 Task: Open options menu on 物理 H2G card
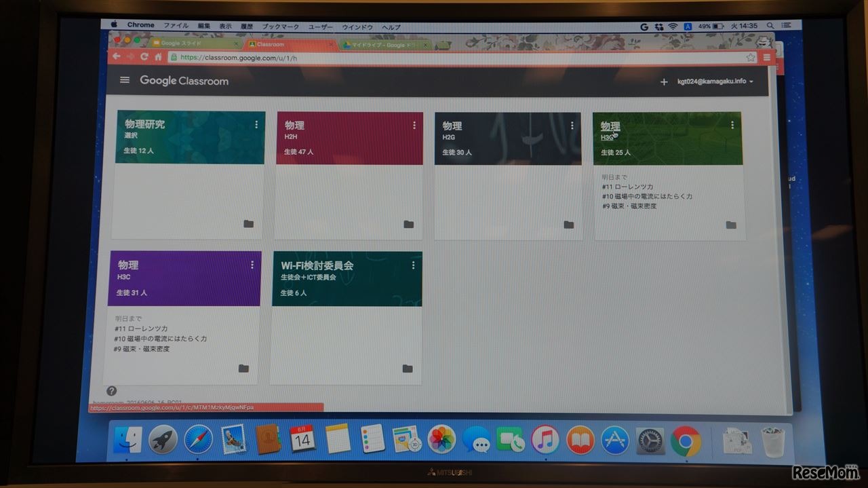point(572,126)
